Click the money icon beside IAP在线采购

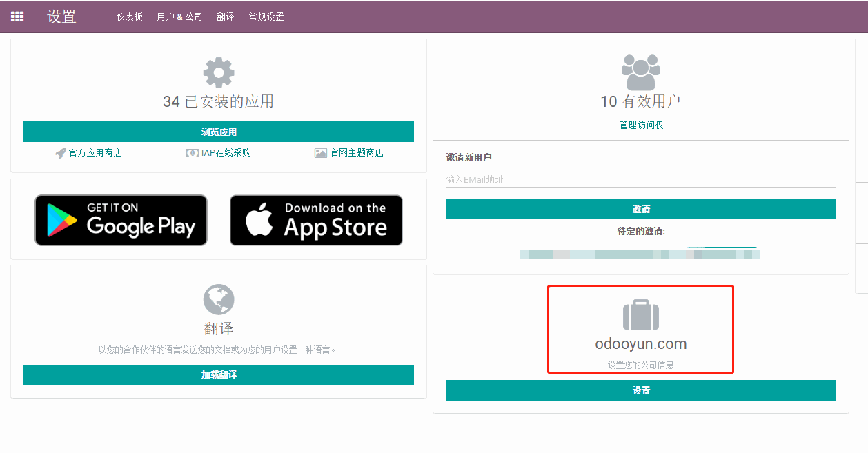click(193, 153)
